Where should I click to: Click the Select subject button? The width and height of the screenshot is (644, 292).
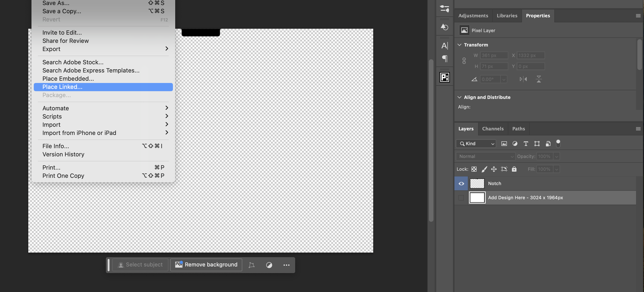(x=140, y=264)
